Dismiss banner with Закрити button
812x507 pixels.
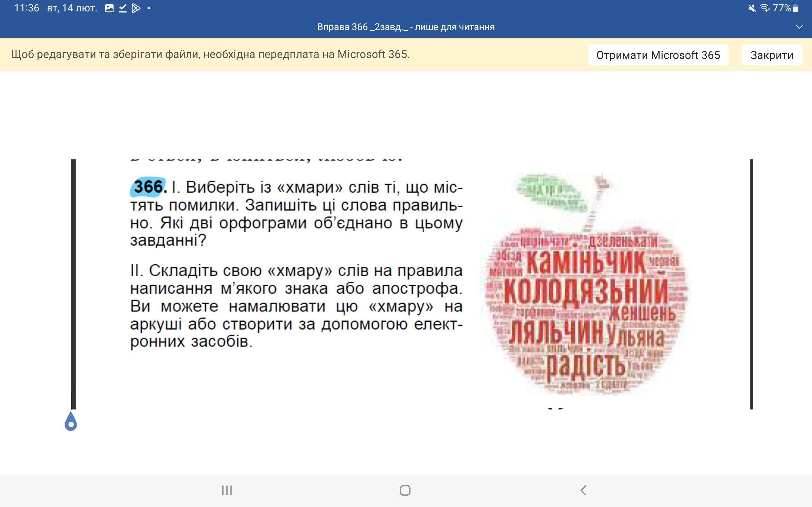click(x=771, y=55)
